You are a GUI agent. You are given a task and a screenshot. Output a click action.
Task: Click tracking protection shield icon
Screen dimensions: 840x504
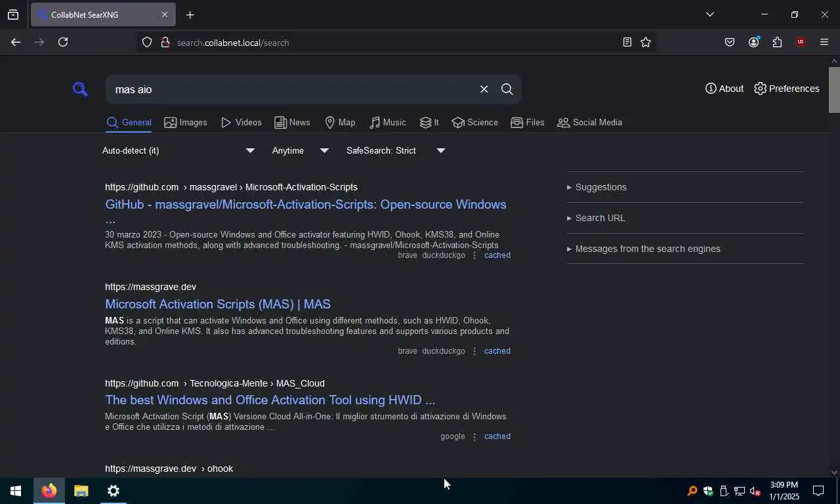pos(147,42)
